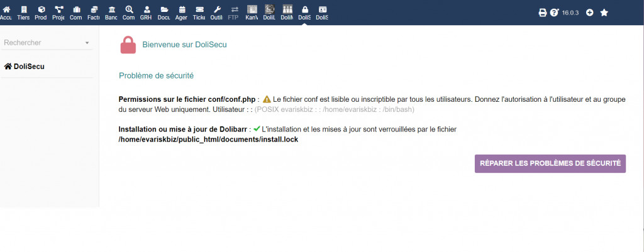The width and height of the screenshot is (644, 252).
Task: Open the DoliS ID-card module icon
Action: 323,13
